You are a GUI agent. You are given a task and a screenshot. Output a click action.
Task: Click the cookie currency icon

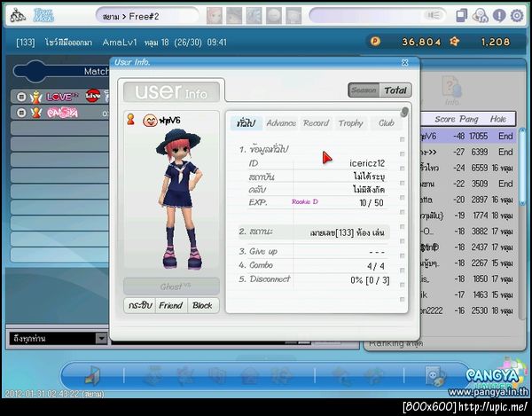(454, 42)
